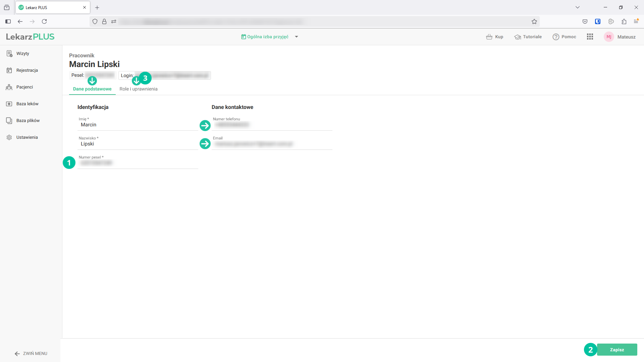
Task: Click the apps grid icon
Action: (590, 37)
